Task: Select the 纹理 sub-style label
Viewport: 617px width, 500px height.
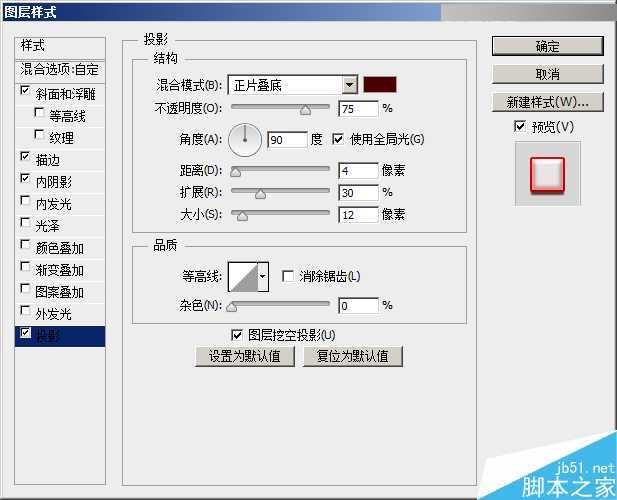Action: click(x=61, y=138)
